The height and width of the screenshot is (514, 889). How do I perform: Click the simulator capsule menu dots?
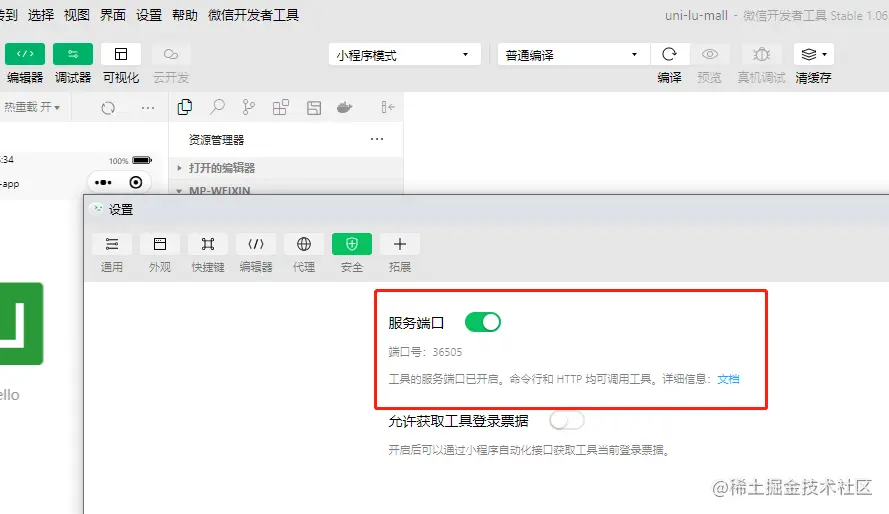(103, 182)
